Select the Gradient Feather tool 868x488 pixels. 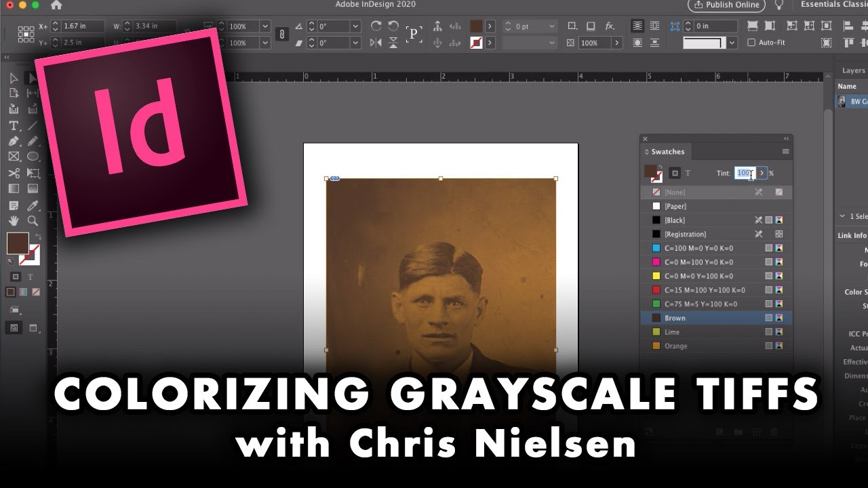(x=33, y=189)
